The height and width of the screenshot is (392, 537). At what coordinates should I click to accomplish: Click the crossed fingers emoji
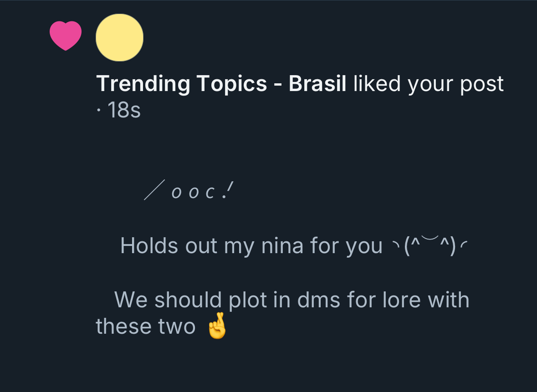[x=217, y=326]
